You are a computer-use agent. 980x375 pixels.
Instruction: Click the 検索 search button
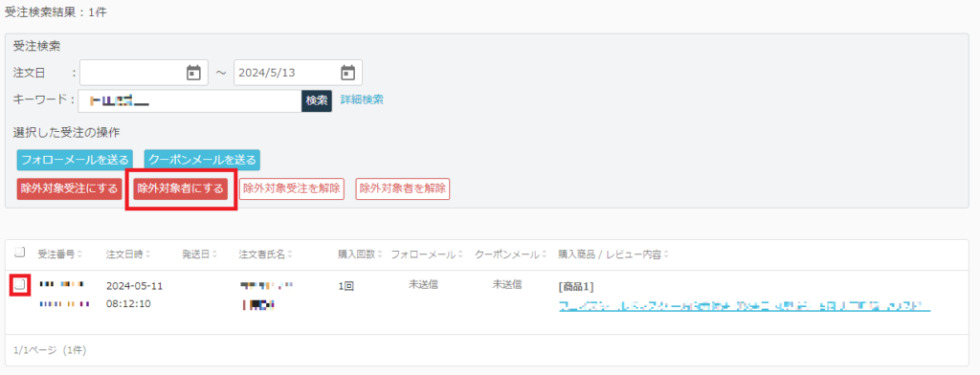(317, 100)
